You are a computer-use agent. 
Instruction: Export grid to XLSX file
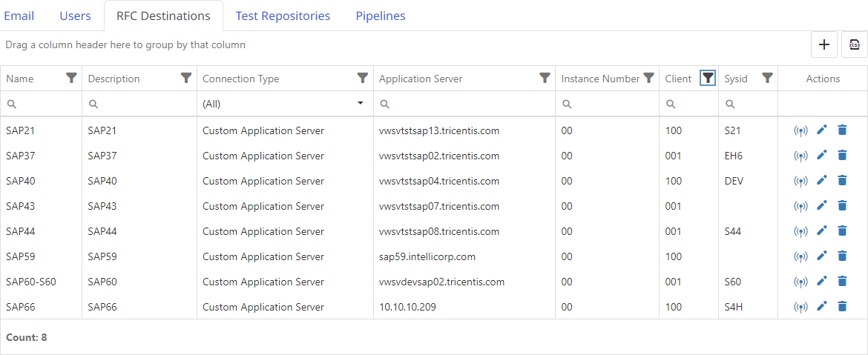coord(855,44)
